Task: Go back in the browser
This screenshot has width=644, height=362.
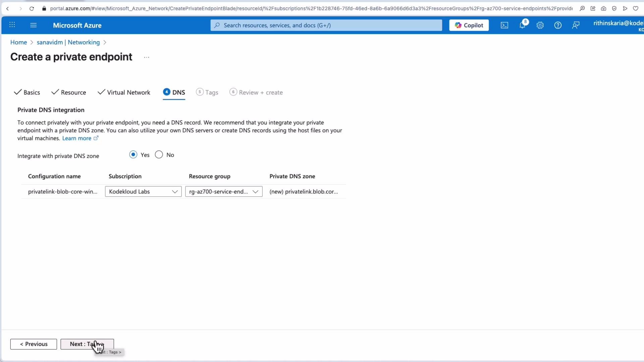Action: click(8, 9)
